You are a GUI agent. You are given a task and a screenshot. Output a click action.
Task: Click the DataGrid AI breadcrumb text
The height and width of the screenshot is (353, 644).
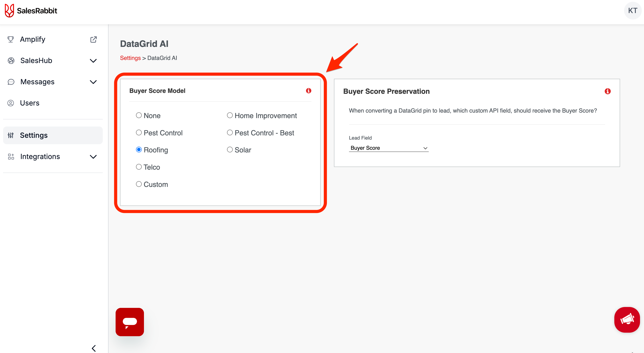[x=162, y=58]
